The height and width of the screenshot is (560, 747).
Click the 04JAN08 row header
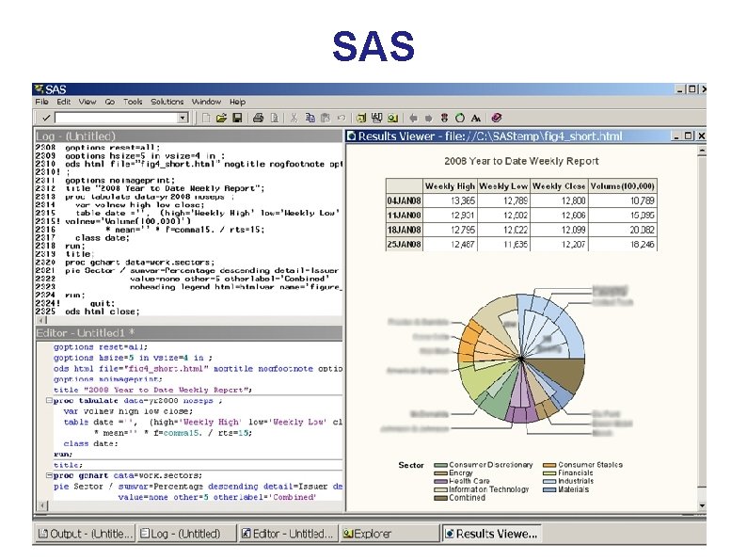(404, 200)
